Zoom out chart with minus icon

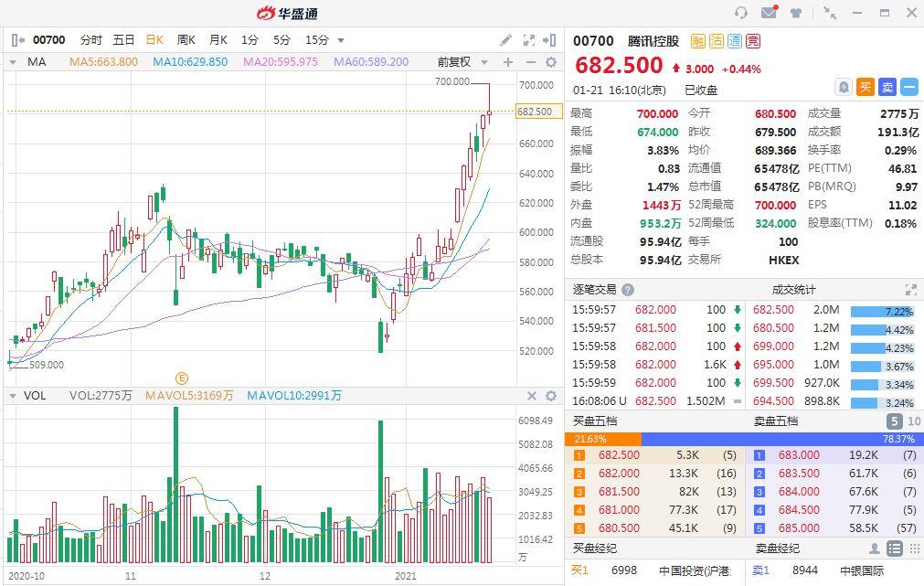point(530,62)
